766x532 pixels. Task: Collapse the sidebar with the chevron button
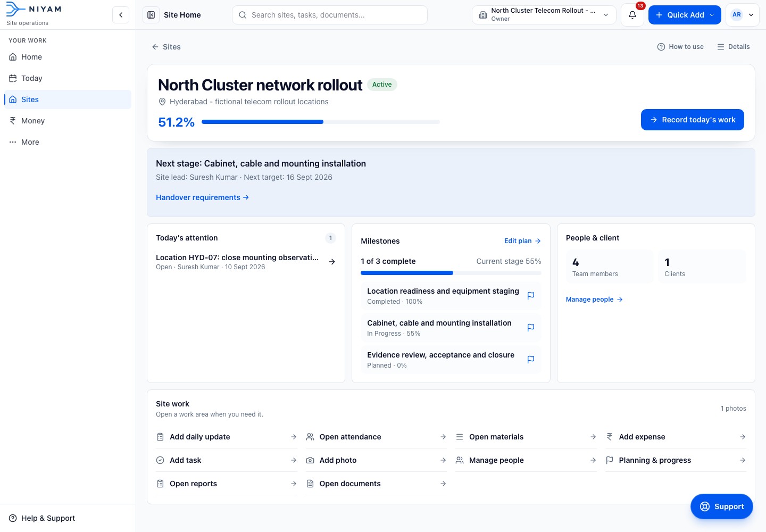tap(121, 15)
